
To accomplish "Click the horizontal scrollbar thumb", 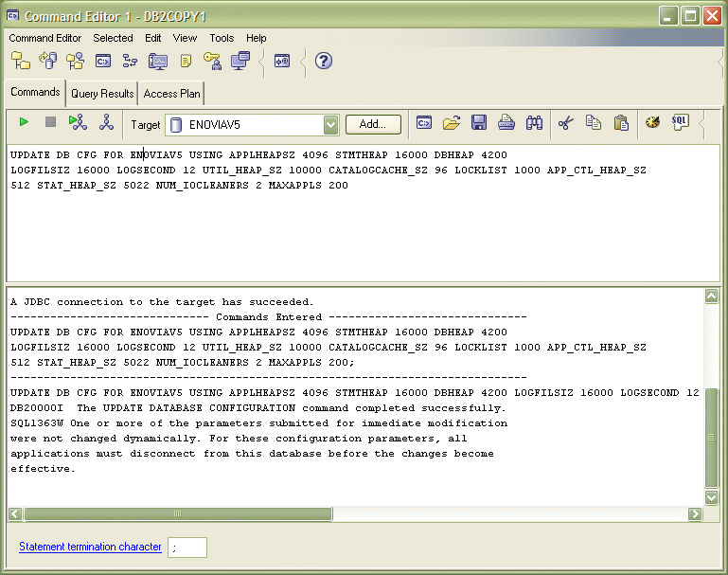I will 178,513.
